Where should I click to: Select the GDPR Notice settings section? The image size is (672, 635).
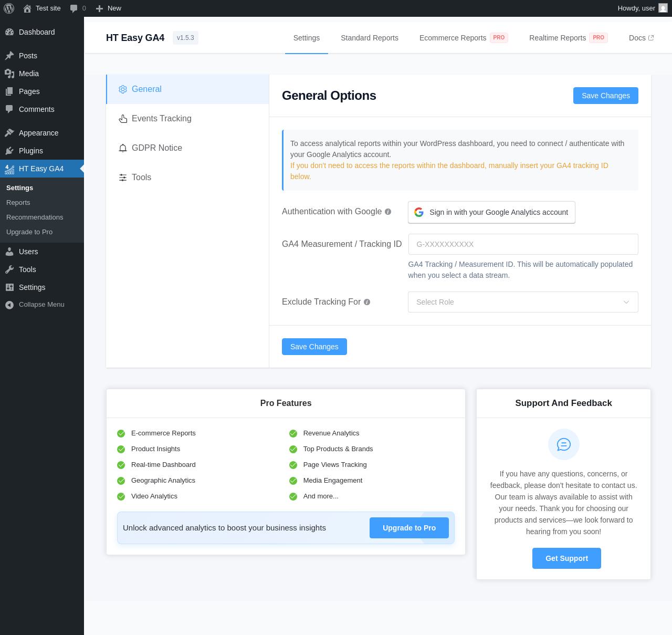point(187,148)
